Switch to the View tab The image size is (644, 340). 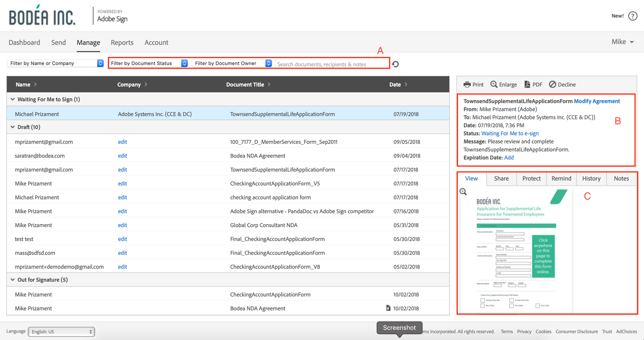471,179
